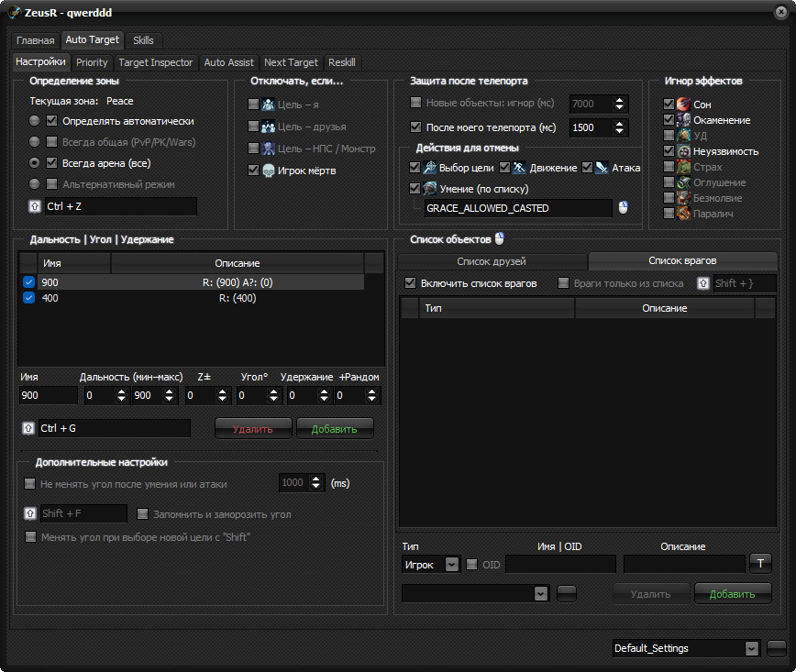The image size is (796, 672).
Task: Click the Окаменение effect icon
Action: click(683, 120)
